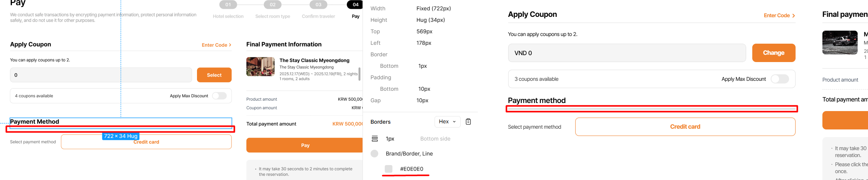Choose Credit card beside the VND coupon design
868x180 pixels.
pos(685,127)
